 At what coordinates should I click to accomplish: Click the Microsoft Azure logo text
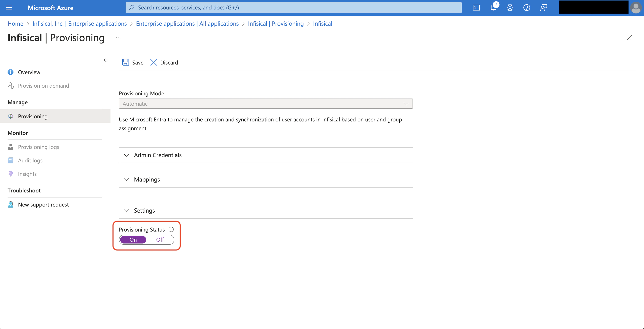50,8
